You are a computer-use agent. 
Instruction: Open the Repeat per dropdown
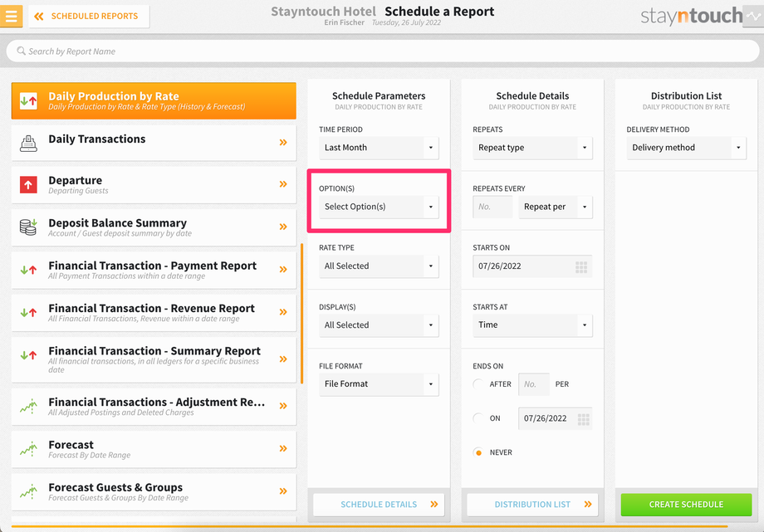click(x=556, y=207)
